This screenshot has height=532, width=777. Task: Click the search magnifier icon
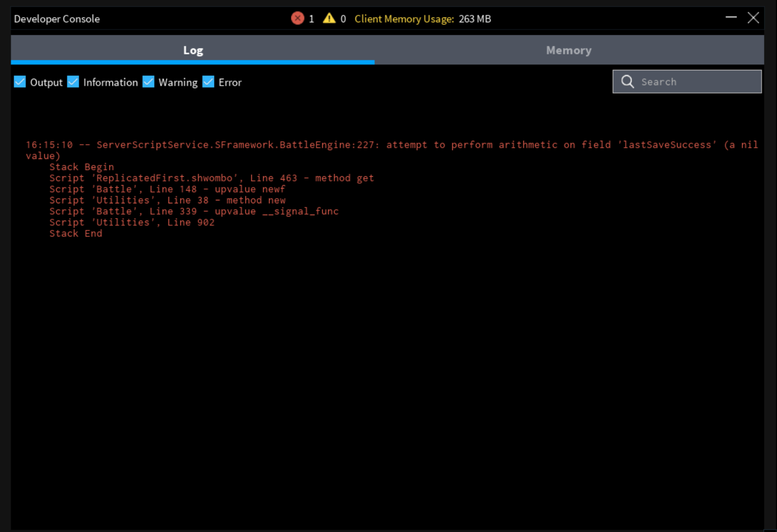pyautogui.click(x=628, y=82)
